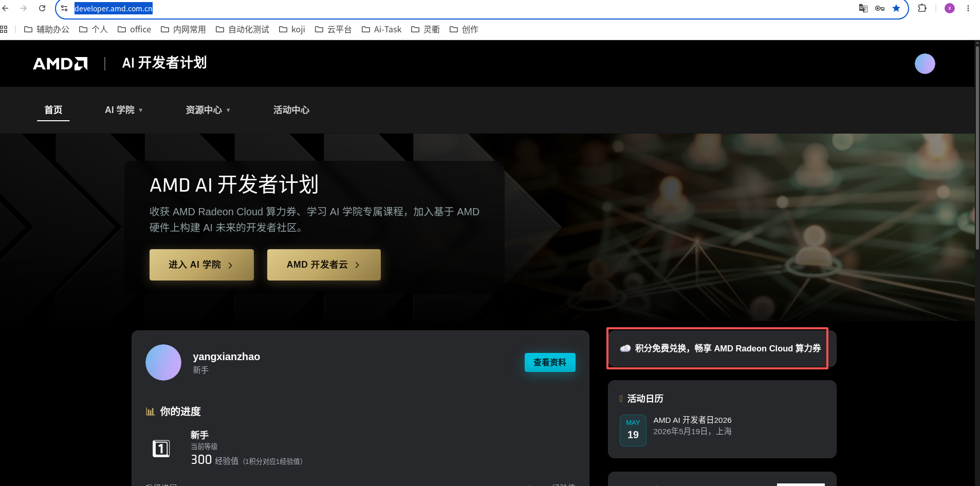The height and width of the screenshot is (486, 980).
Task: Go to 活动中心 tab
Action: click(291, 110)
